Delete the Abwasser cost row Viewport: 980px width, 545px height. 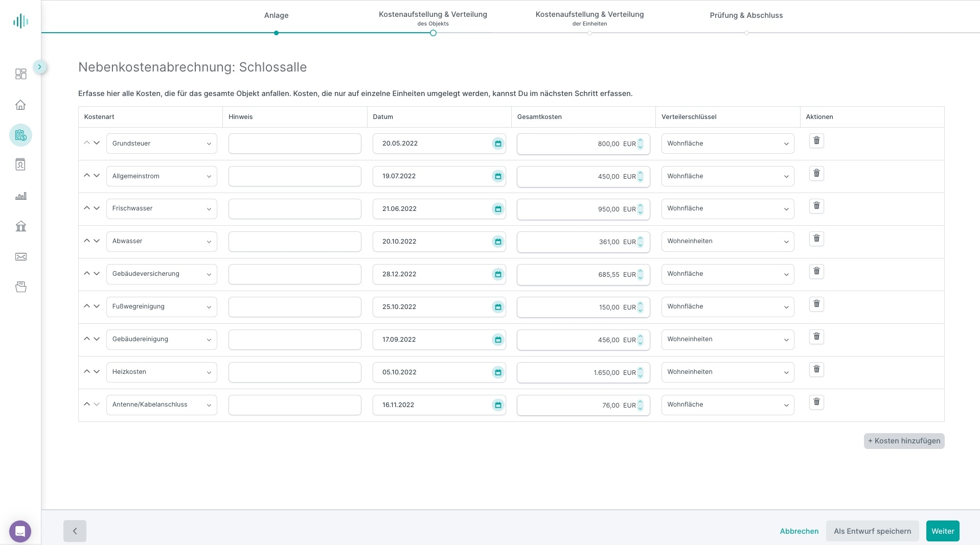point(816,239)
